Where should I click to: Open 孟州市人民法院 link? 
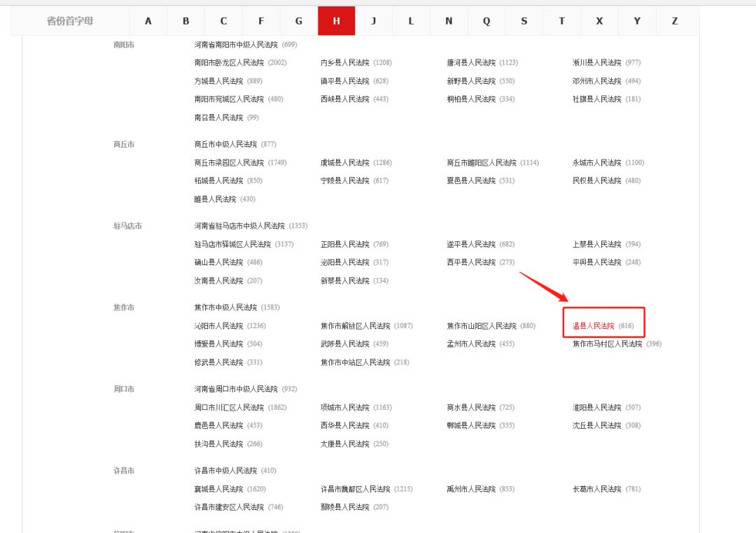click(x=471, y=343)
